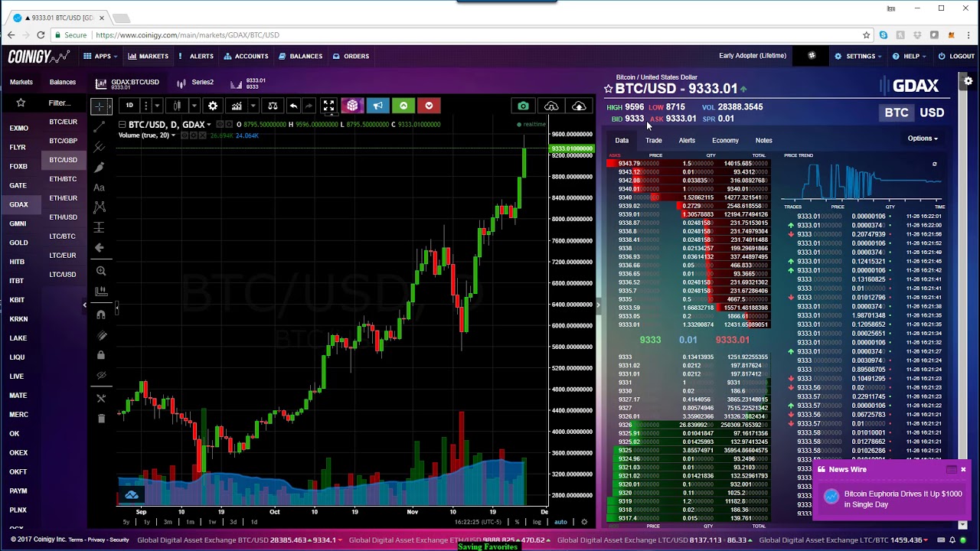
Task: Click the green up-arrow button
Action: (403, 106)
